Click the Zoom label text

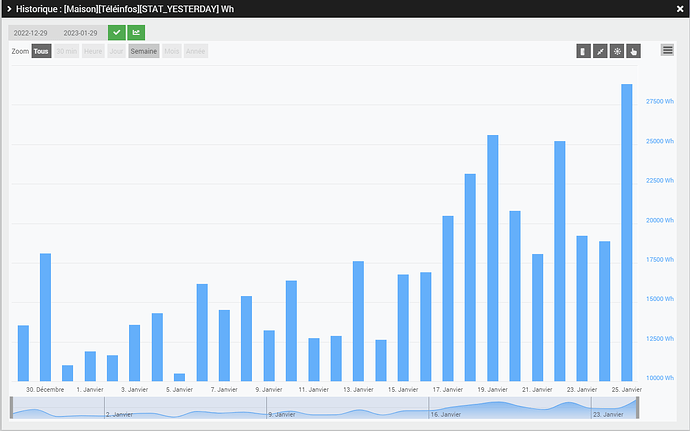(20, 51)
